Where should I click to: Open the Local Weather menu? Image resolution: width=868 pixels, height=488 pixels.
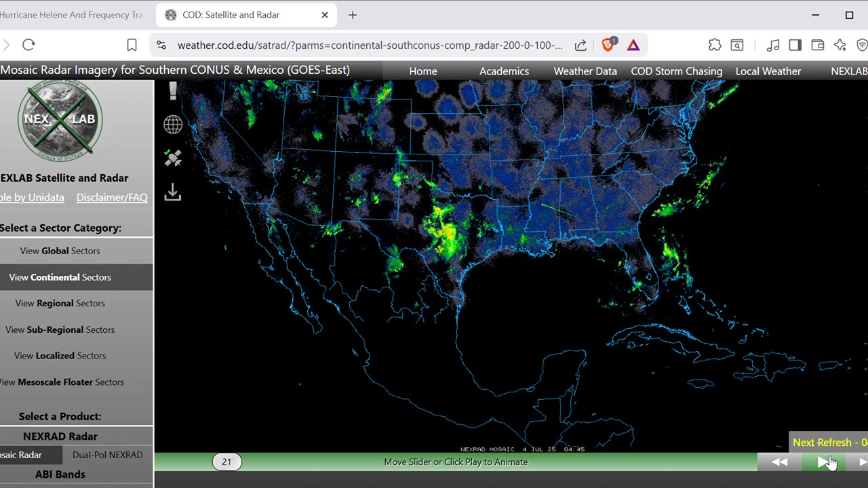[768, 71]
